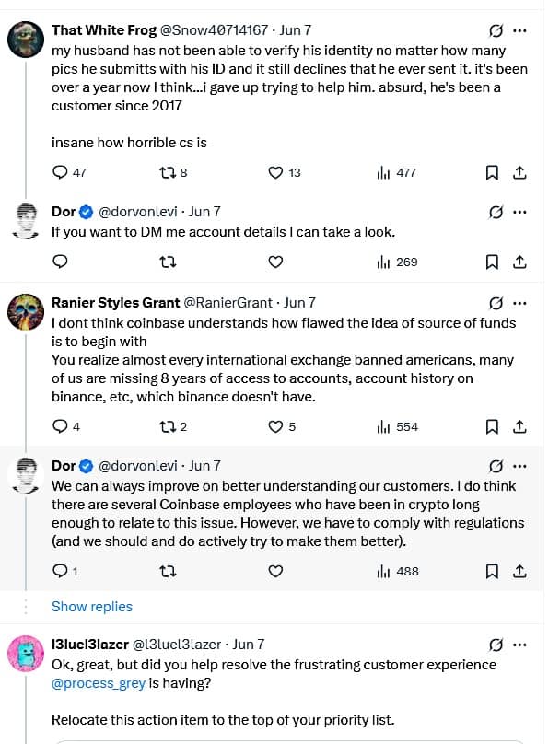This screenshot has height=744, width=560.
Task: Open the reply icon on Ranier Grant's tweet
Action: pos(58,426)
